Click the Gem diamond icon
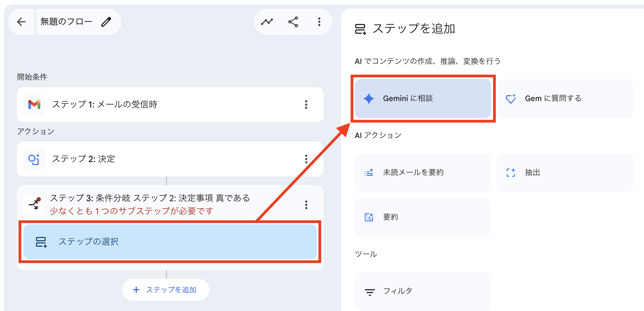 511,99
